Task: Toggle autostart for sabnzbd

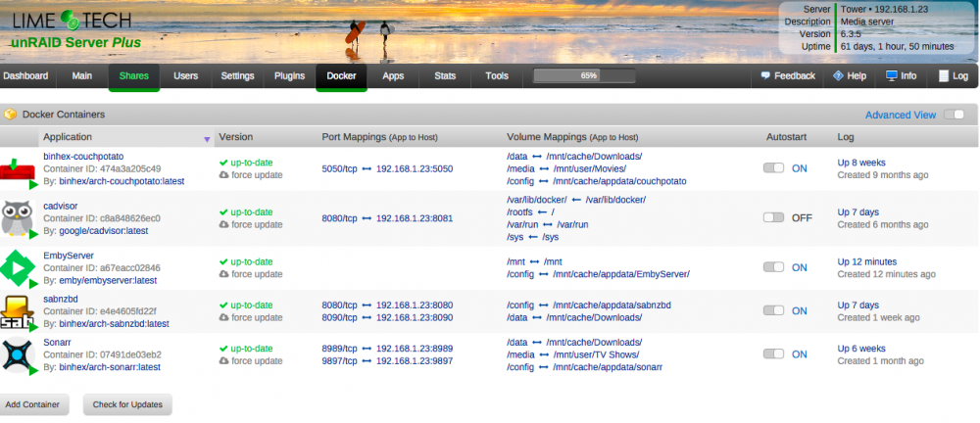Action: pyautogui.click(x=773, y=310)
